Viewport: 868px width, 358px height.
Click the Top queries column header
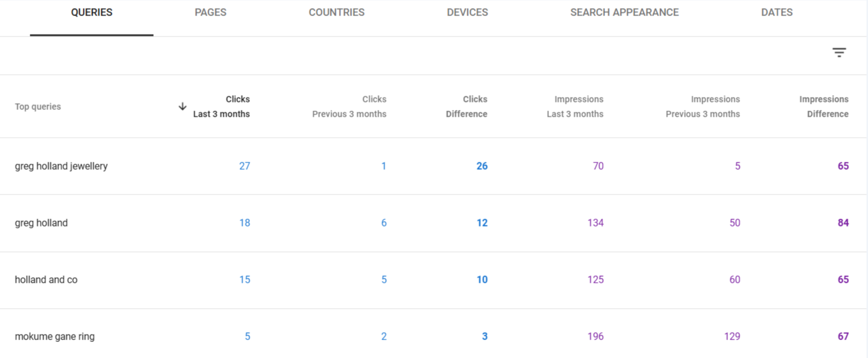(38, 107)
